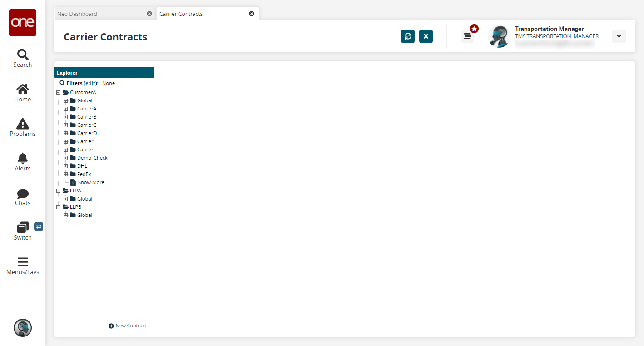Select the CarrierC tree item
Screen dimensions: 644x346
[87, 125]
